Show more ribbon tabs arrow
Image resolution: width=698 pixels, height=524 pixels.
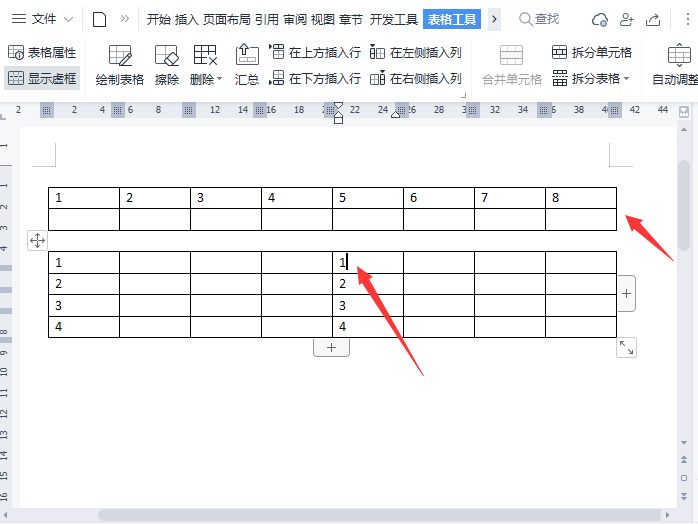pos(494,20)
